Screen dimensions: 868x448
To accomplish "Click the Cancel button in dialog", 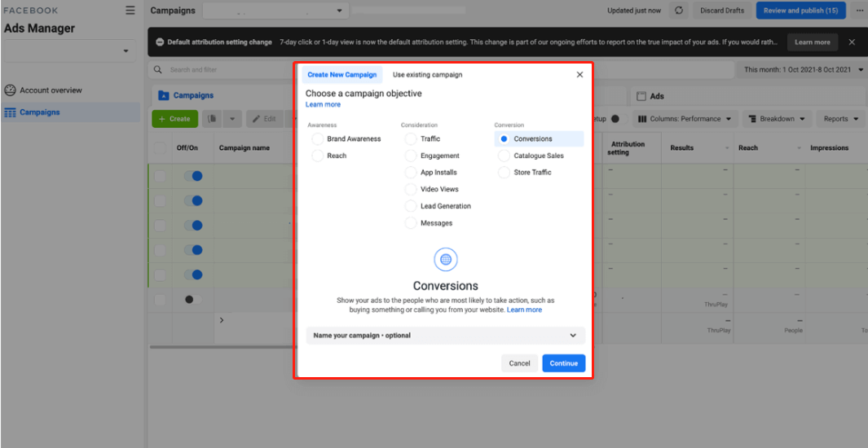I will point(519,363).
